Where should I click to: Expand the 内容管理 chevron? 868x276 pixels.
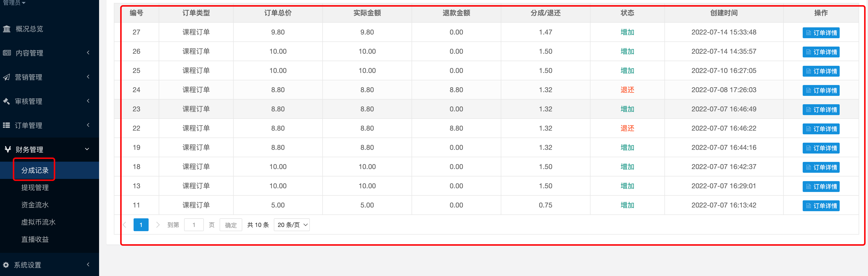click(88, 52)
